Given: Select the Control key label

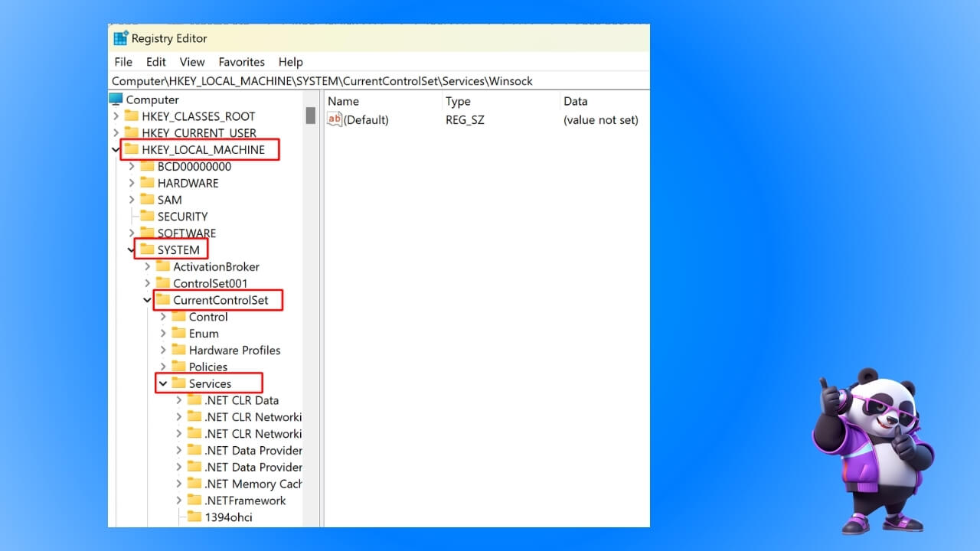Looking at the screenshot, I should coord(208,317).
